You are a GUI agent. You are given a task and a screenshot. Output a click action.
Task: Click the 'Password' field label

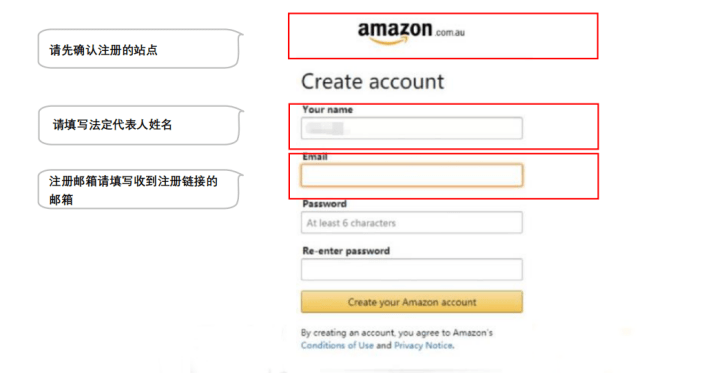tap(324, 204)
